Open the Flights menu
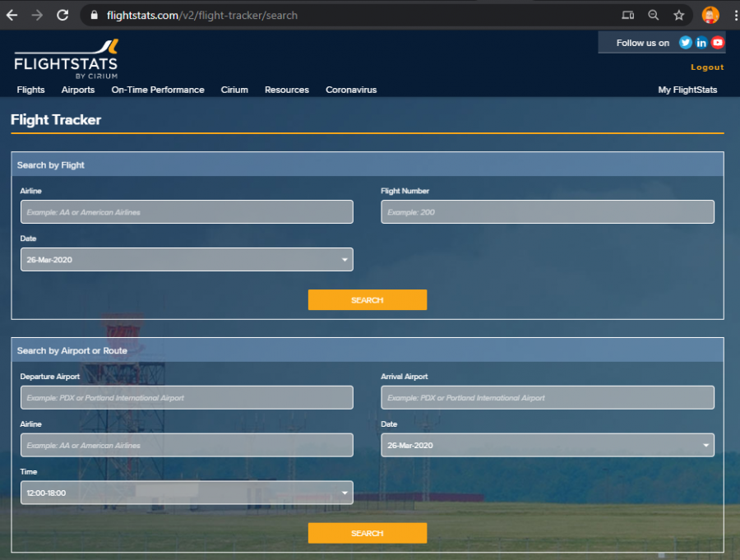The width and height of the screenshot is (740, 560). (x=30, y=90)
